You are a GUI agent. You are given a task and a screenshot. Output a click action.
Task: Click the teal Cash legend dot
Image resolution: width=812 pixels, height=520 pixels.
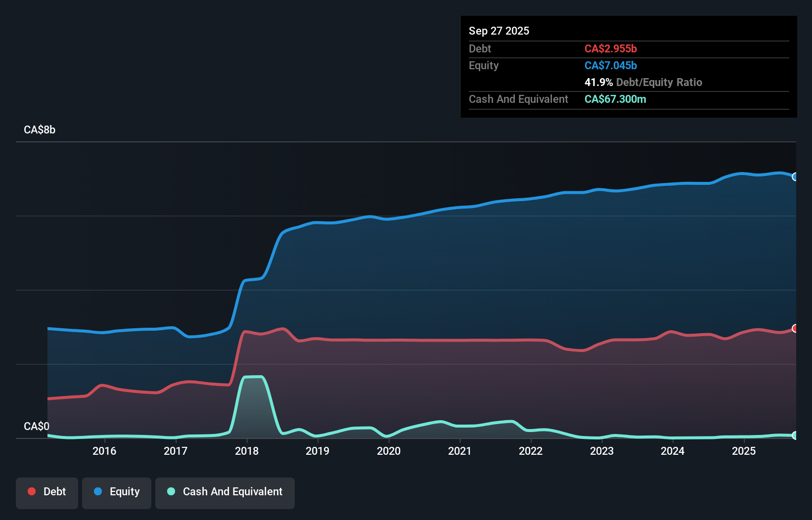171,491
